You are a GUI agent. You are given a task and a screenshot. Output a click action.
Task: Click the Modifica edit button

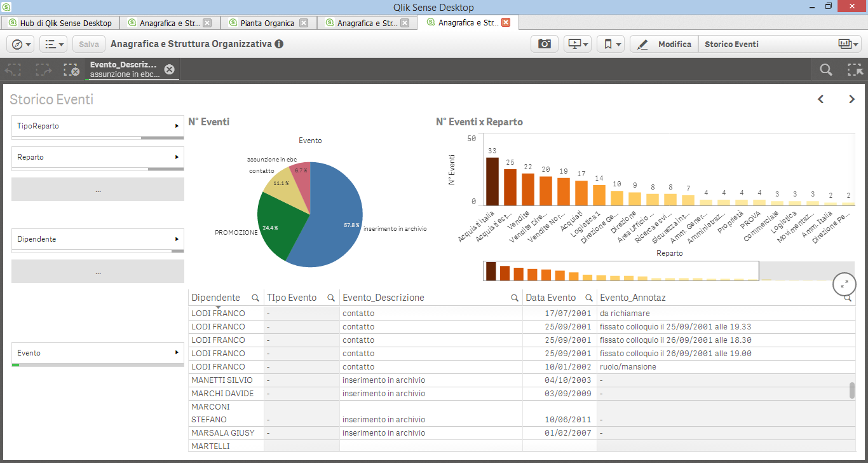pos(664,44)
